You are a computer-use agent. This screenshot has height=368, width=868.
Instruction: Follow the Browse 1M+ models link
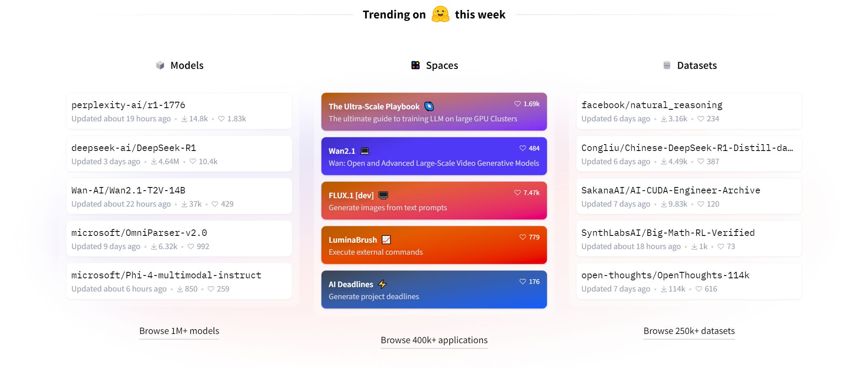click(x=179, y=331)
